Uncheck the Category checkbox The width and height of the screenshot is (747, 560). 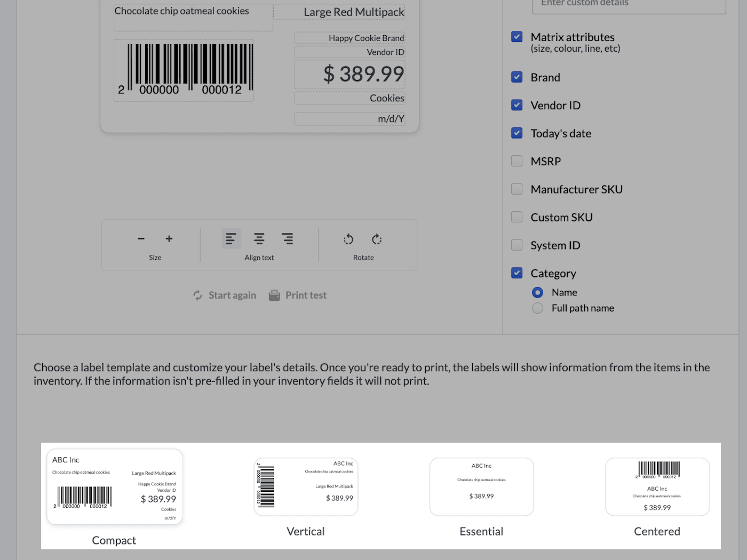point(516,273)
